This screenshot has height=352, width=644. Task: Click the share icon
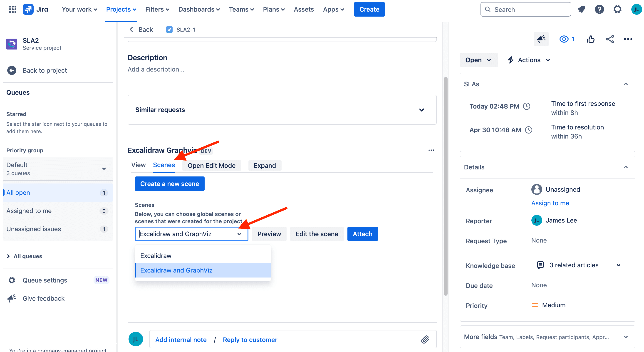tap(610, 39)
